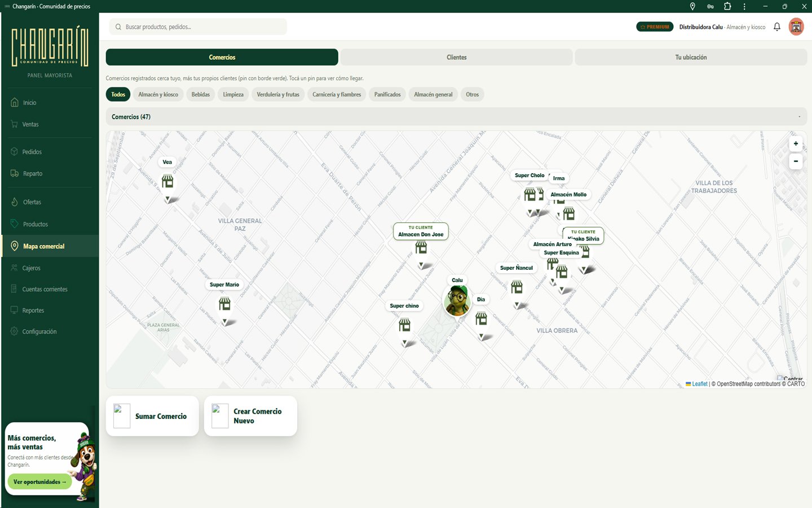812x508 pixels.
Task: Filter by Almacén general chip
Action: [x=433, y=94]
